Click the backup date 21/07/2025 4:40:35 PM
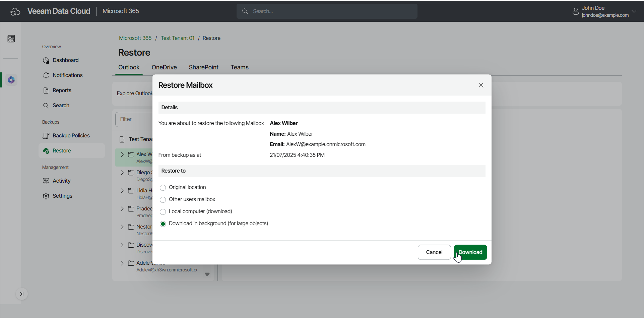The image size is (644, 318). click(297, 155)
